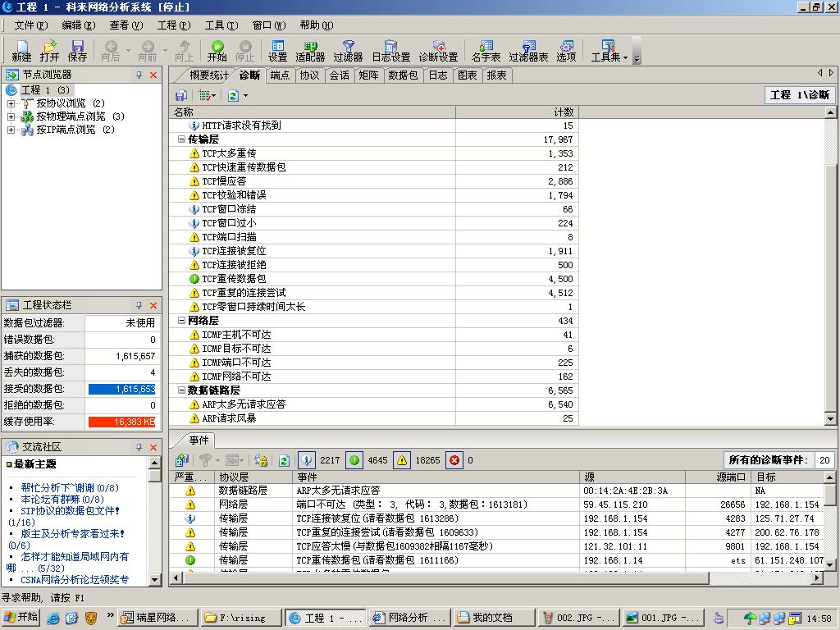Click the 计数 column header

pos(516,112)
